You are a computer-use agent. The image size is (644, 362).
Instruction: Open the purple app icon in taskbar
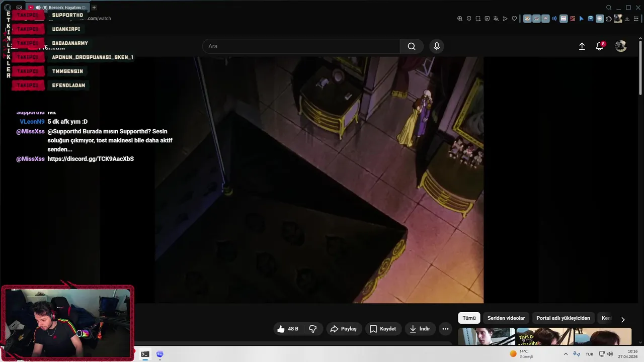[160, 354]
